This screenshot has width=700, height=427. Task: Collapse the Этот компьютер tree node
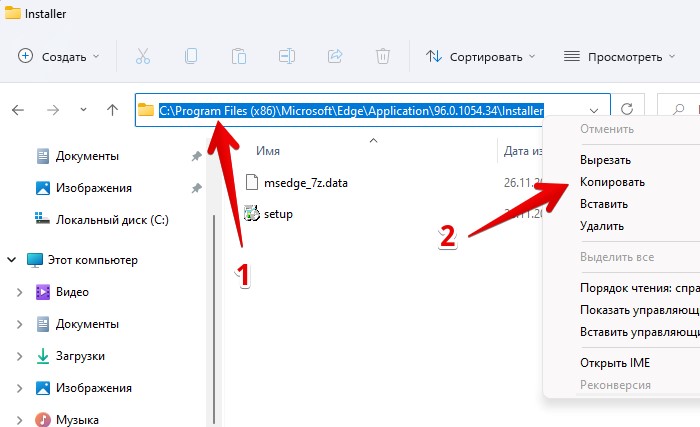coord(12,260)
